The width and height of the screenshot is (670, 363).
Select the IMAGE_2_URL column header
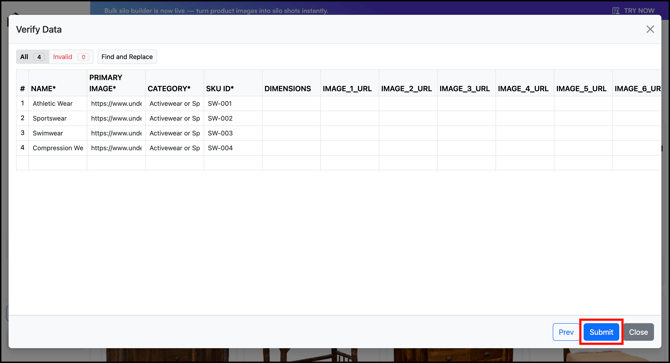[408, 83]
